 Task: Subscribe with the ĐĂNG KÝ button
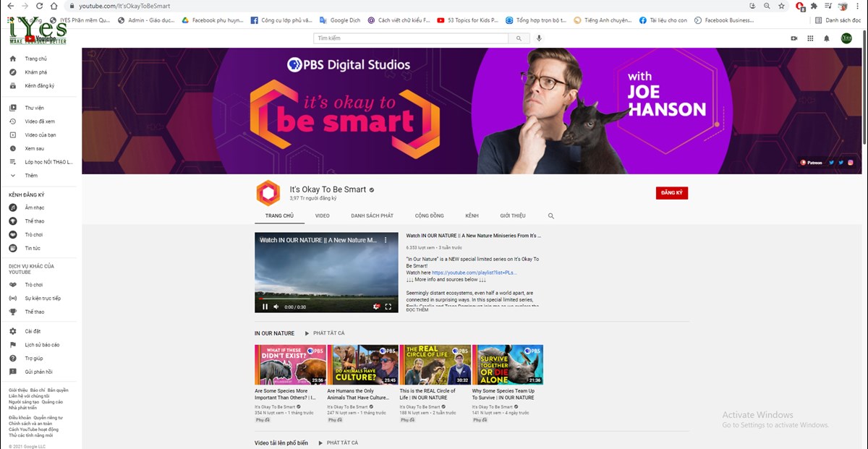point(672,193)
